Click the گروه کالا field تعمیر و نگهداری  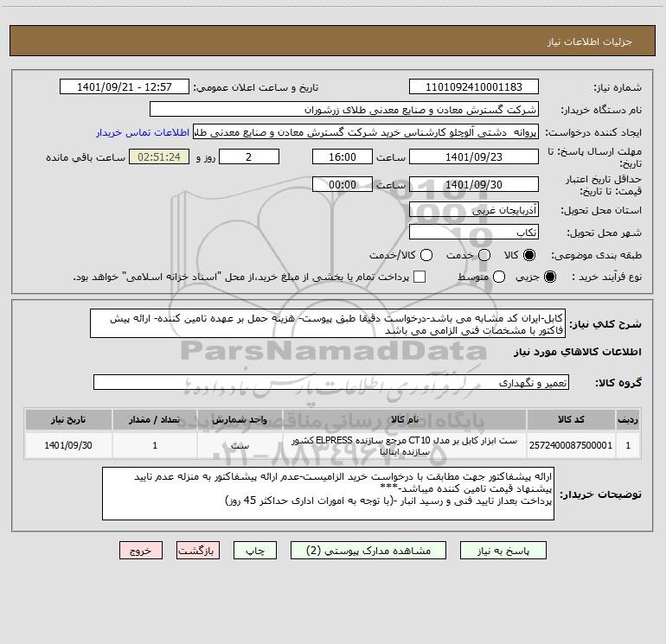pyautogui.click(x=331, y=382)
